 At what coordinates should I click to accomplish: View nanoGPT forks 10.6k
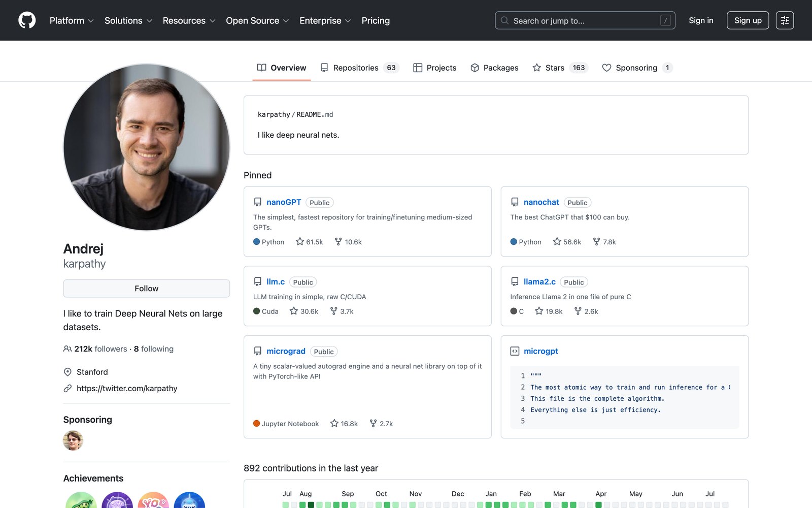click(348, 242)
